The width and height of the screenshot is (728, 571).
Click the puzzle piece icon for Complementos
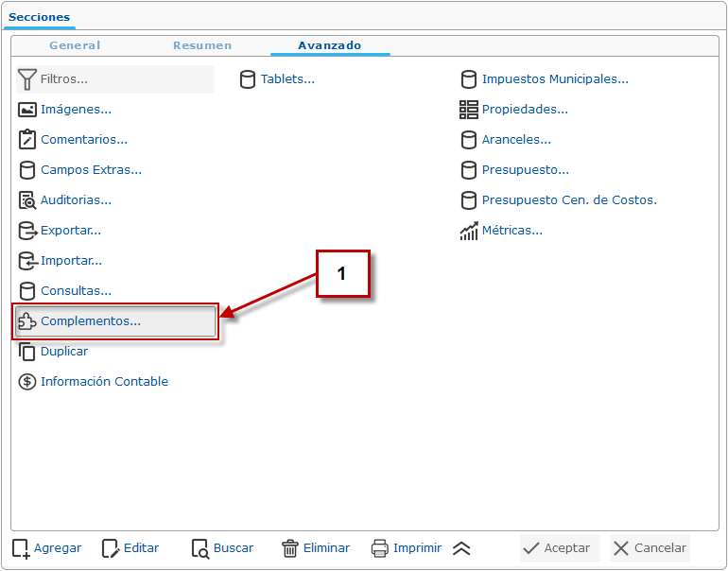tap(26, 321)
